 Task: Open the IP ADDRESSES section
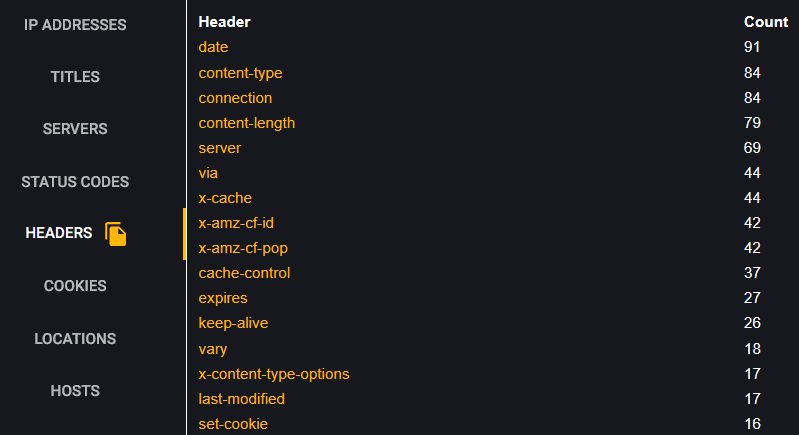[75, 25]
